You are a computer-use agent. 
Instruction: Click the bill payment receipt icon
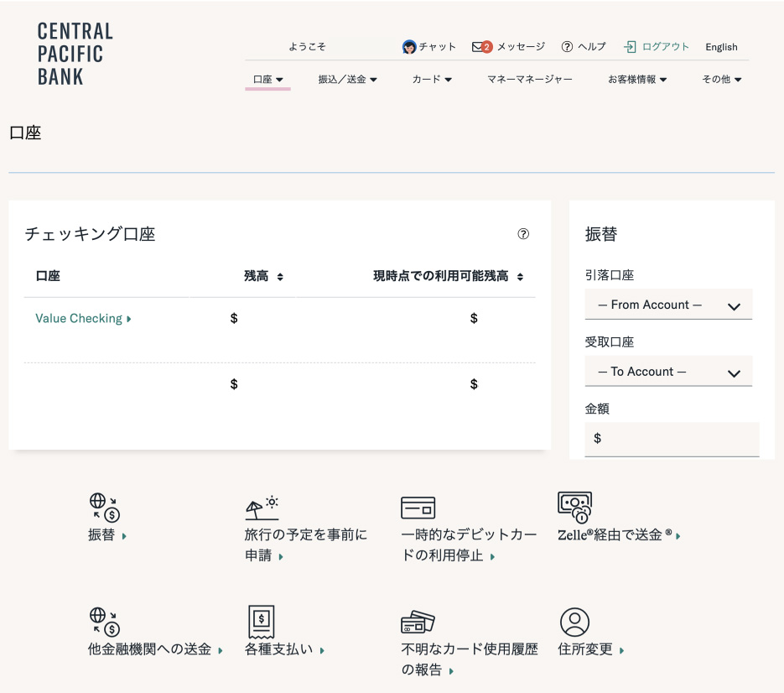tap(262, 623)
